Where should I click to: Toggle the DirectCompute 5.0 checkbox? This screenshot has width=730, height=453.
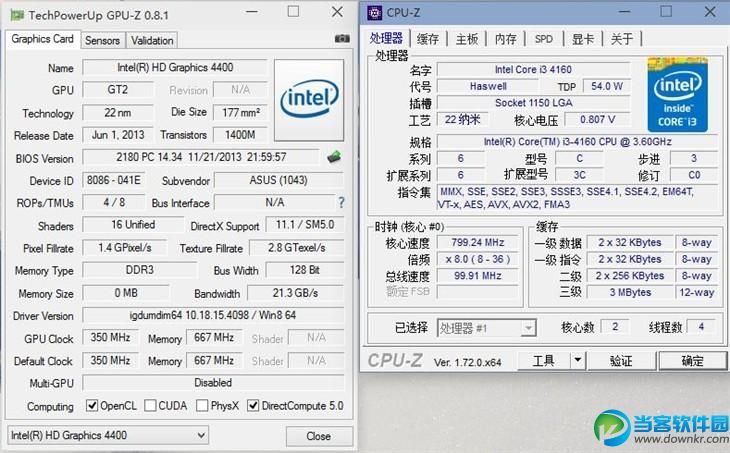(x=253, y=406)
